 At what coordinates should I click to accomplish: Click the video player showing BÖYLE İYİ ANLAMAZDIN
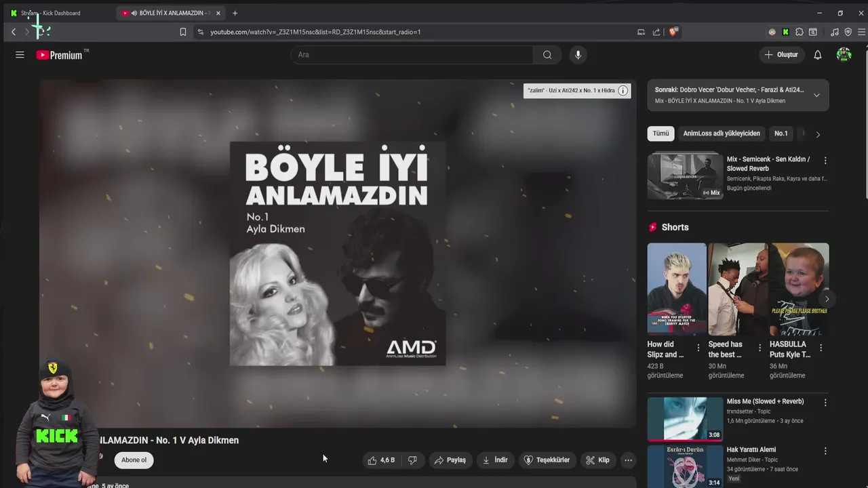(338, 253)
